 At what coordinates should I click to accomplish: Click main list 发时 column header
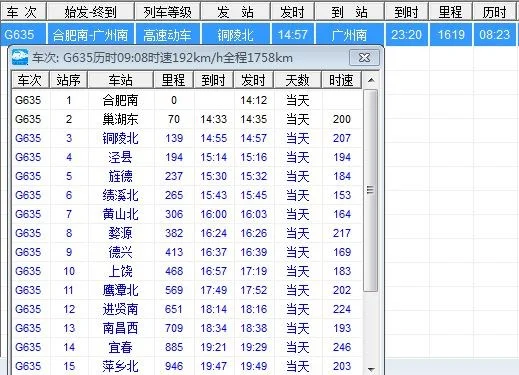[x=292, y=12]
